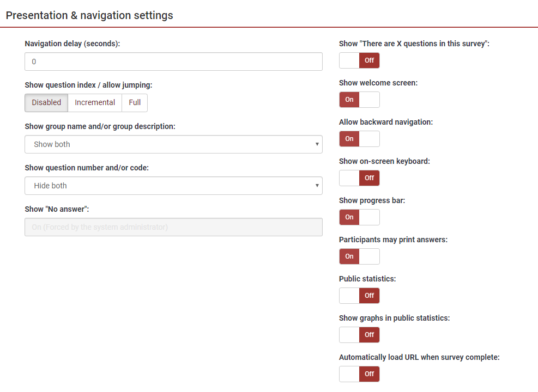Select the Disabled question index option
Screen dimensions: 538x392
coord(46,103)
